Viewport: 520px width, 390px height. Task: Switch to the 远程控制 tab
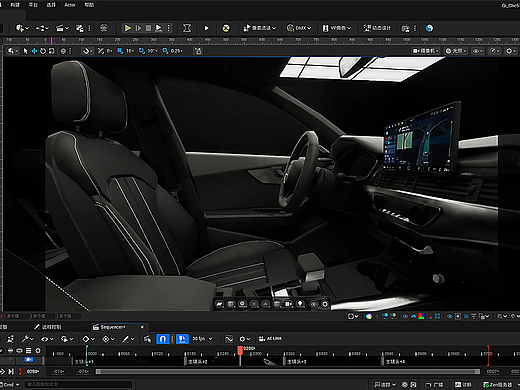[48, 327]
